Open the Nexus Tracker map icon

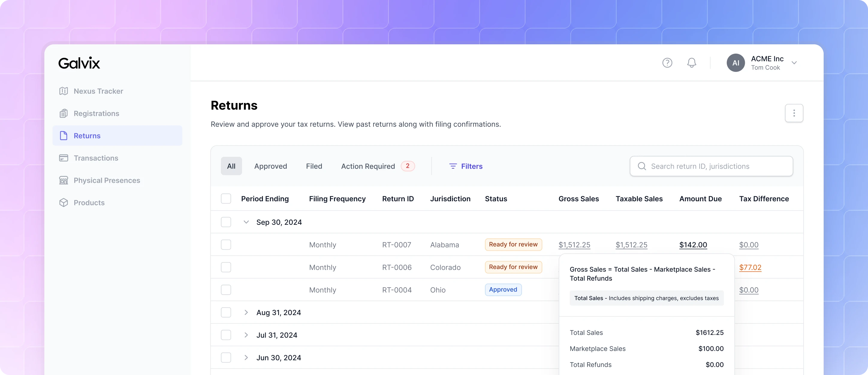tap(63, 91)
